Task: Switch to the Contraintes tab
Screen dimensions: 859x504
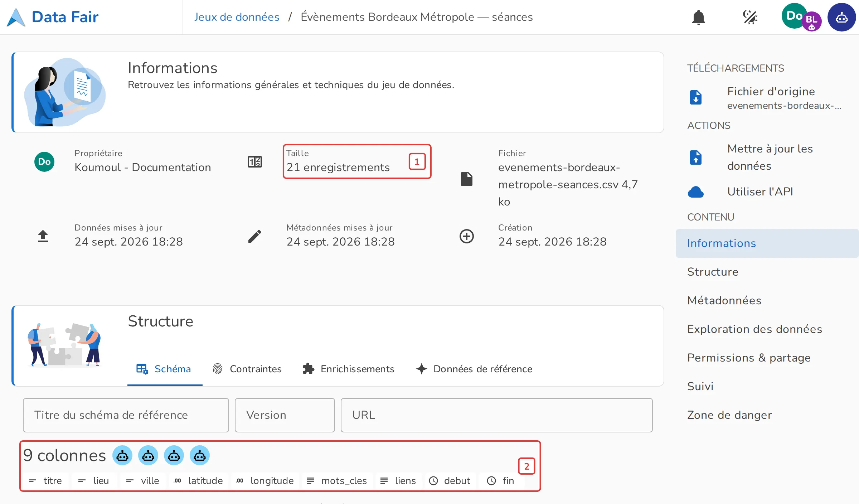Action: coord(247,369)
